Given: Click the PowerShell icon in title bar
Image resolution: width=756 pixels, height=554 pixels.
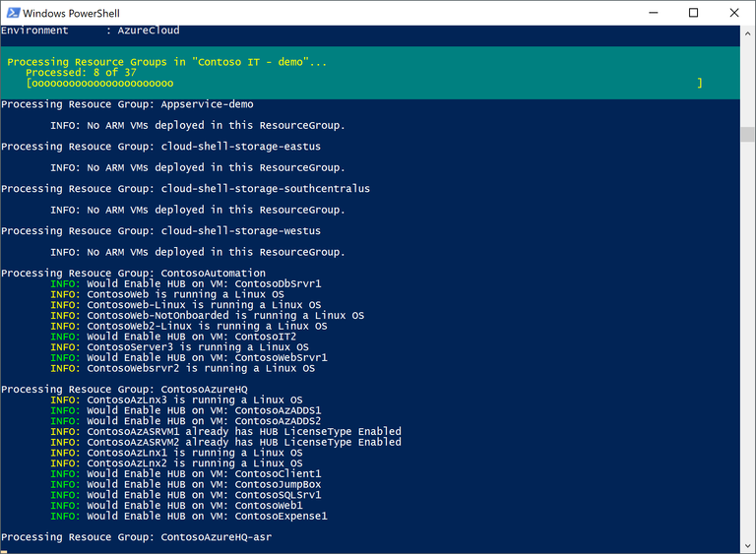Looking at the screenshot, I should (13, 13).
